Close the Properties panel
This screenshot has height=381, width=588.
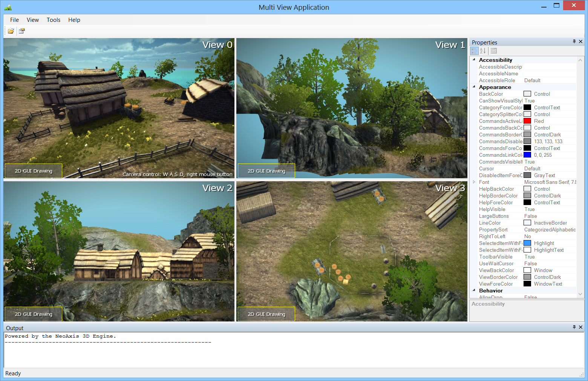click(x=580, y=41)
